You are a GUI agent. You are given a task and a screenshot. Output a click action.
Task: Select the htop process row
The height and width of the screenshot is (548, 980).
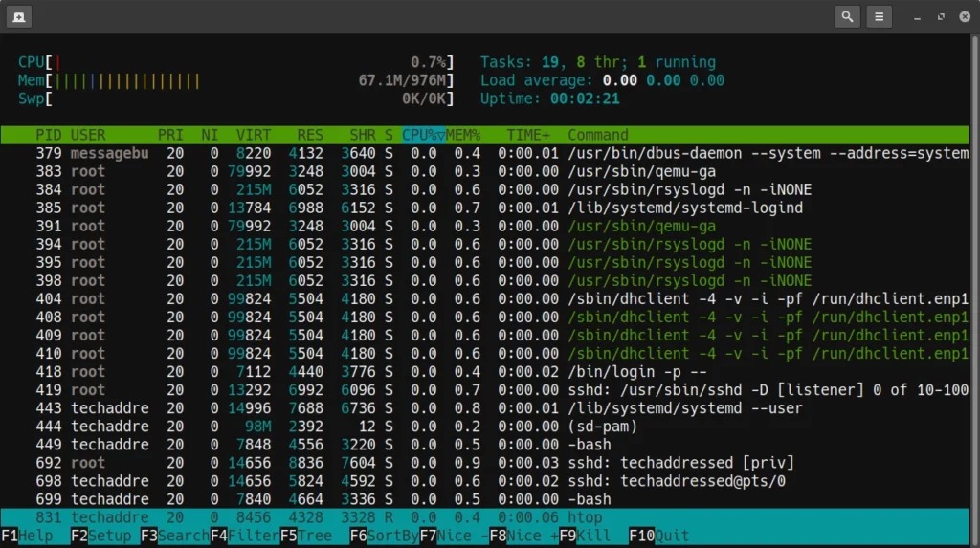[x=485, y=517]
